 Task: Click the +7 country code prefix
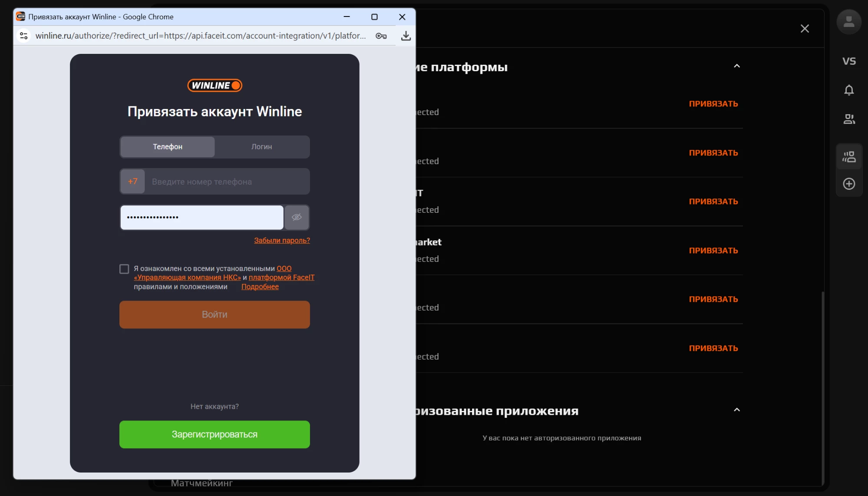(132, 182)
